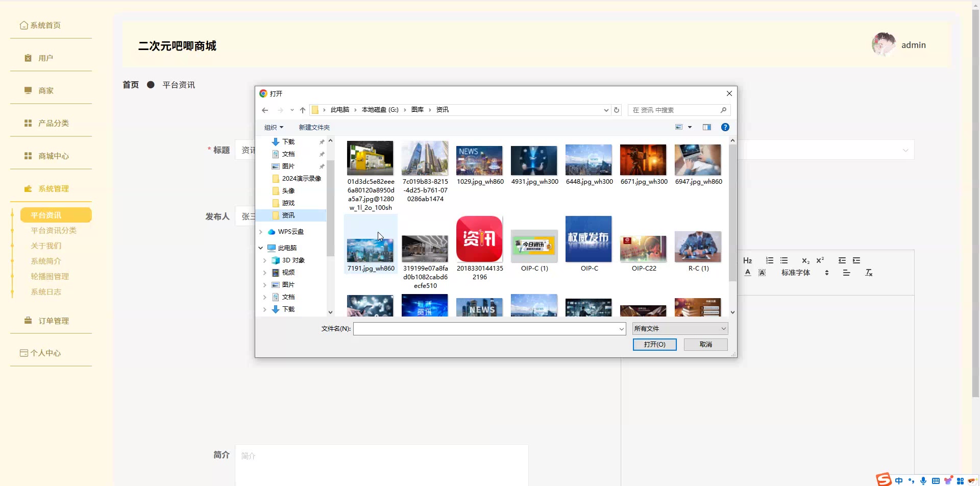Image resolution: width=980 pixels, height=486 pixels.
Task: Expand the WPS云盘 tree node
Action: click(x=261, y=232)
